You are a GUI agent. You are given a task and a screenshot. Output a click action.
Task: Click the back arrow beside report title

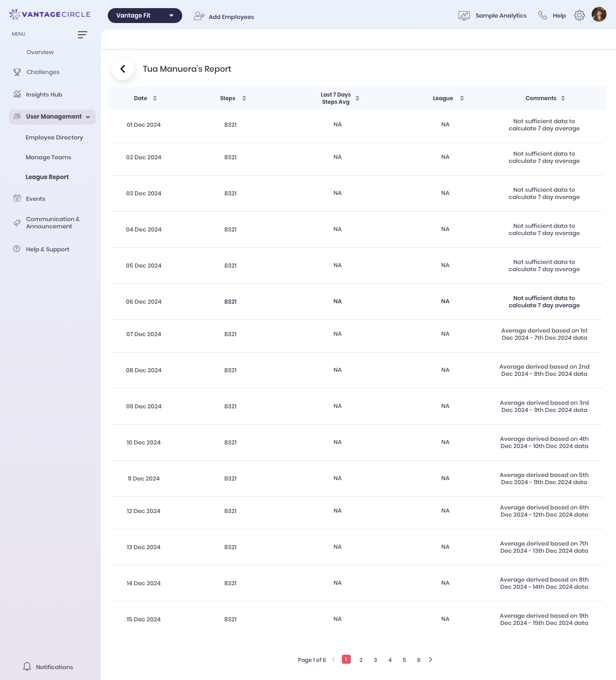[x=123, y=69]
